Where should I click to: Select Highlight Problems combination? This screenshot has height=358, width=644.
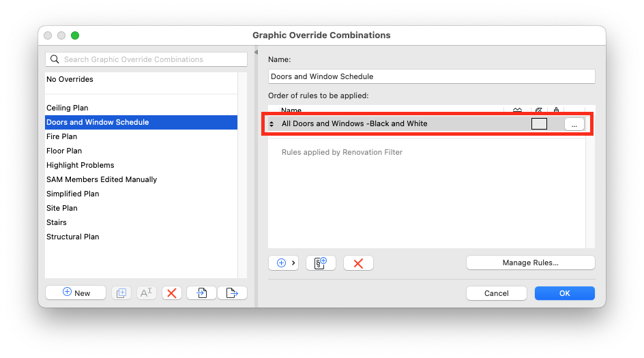[141, 166]
